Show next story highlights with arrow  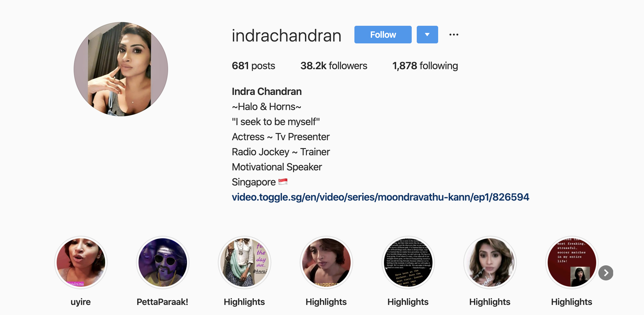click(606, 273)
